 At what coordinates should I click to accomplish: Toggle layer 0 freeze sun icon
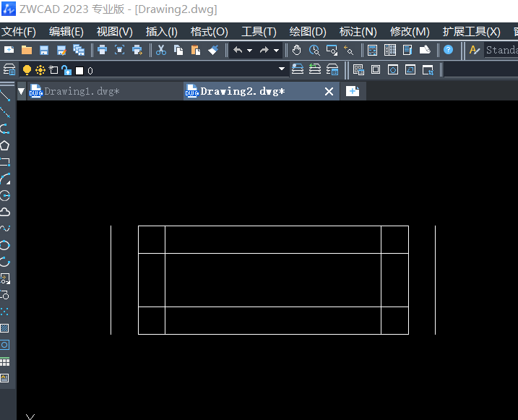(x=40, y=70)
